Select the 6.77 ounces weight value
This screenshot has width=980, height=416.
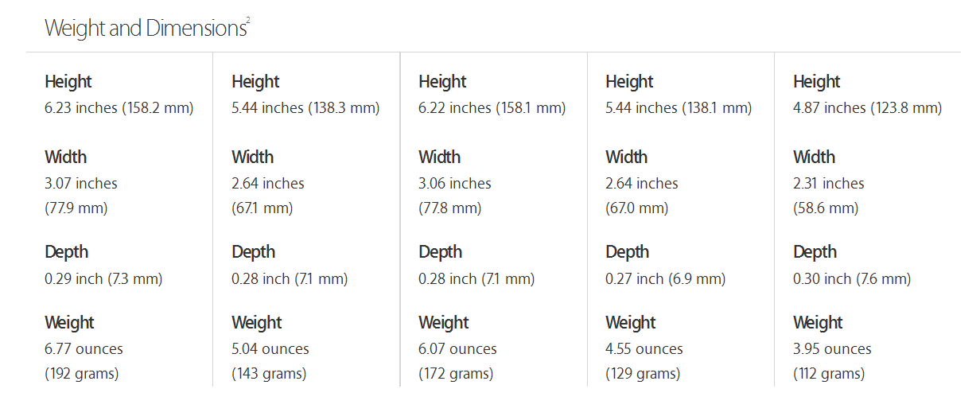pos(84,348)
